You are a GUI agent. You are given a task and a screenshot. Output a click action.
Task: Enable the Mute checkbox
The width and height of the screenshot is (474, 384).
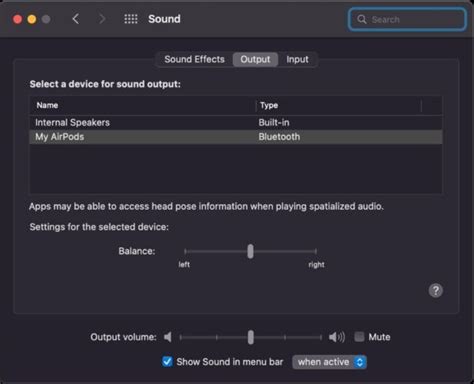click(x=359, y=337)
